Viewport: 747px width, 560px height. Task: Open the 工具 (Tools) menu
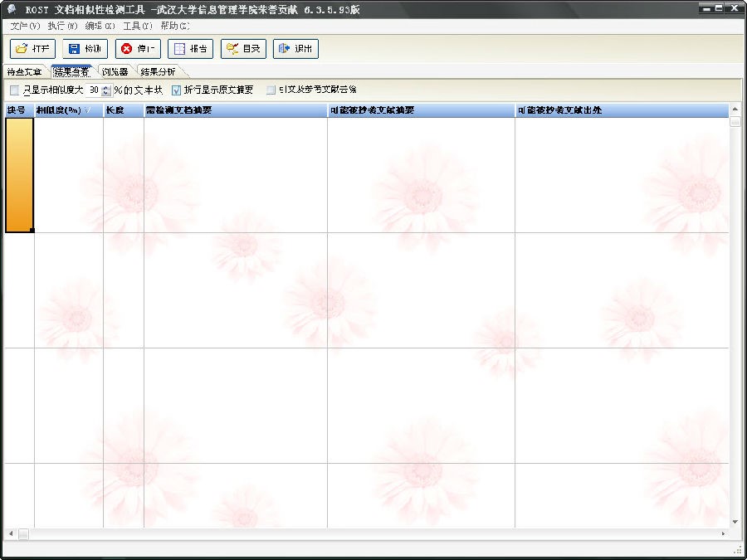coord(137,26)
